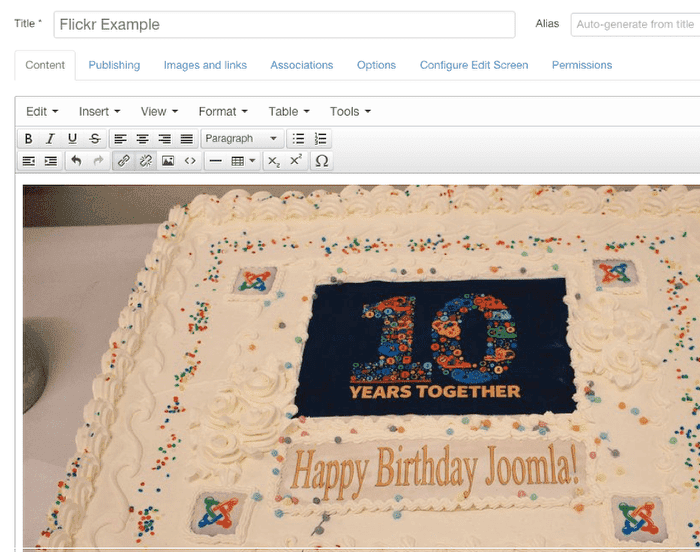Image resolution: width=700 pixels, height=552 pixels.
Task: Open the Table menu
Action: pyautogui.click(x=289, y=112)
